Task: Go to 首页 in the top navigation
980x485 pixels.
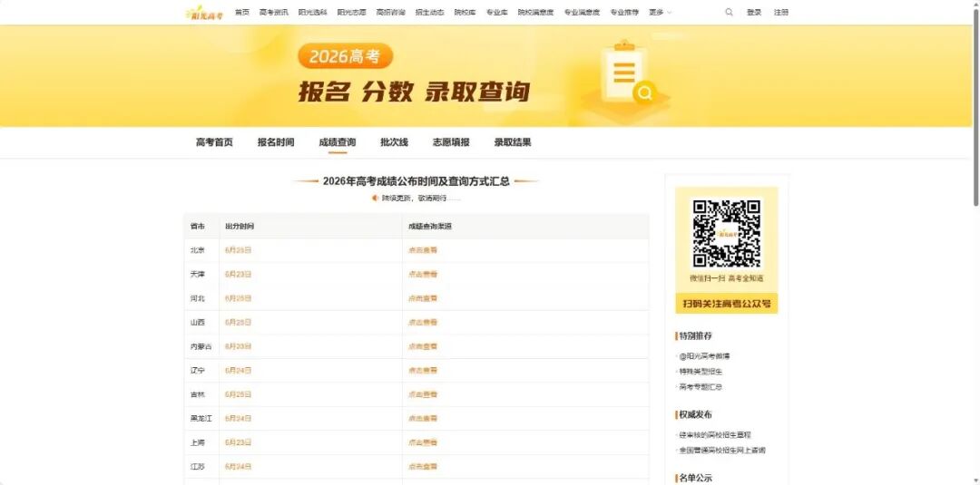Action: tap(242, 12)
